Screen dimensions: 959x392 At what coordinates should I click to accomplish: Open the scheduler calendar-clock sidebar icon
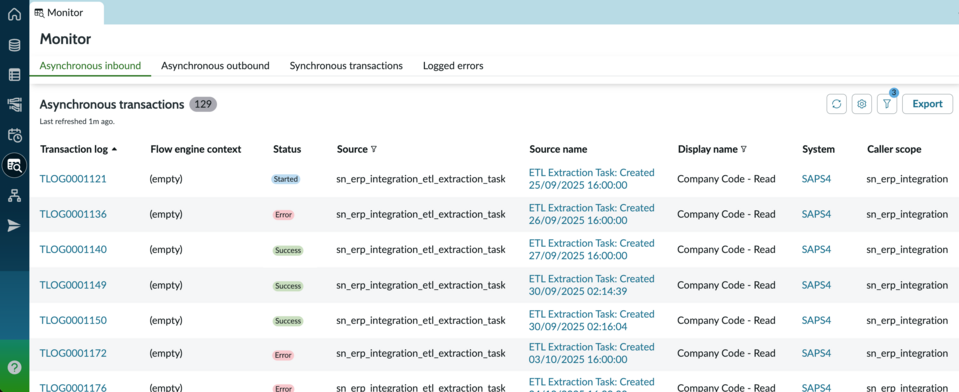tap(14, 135)
